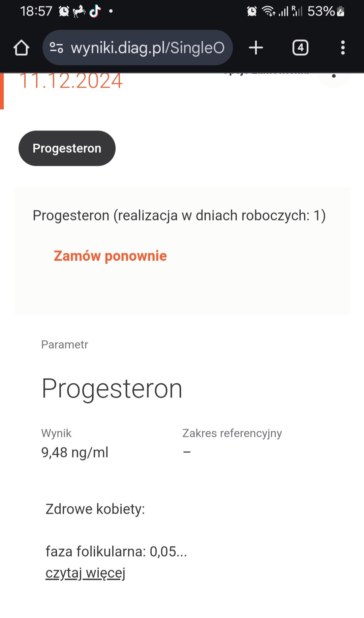Open a new tab with plus icon

coord(256,48)
